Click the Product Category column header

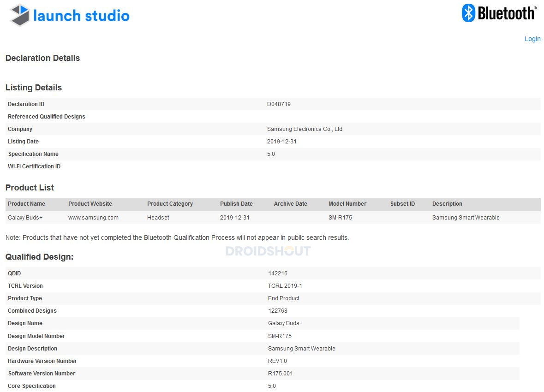pos(170,204)
